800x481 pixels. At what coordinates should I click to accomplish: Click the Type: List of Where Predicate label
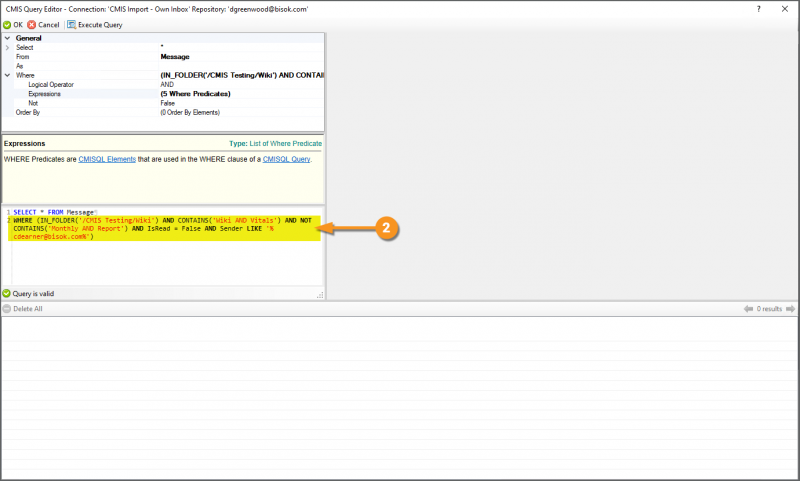tap(276, 144)
